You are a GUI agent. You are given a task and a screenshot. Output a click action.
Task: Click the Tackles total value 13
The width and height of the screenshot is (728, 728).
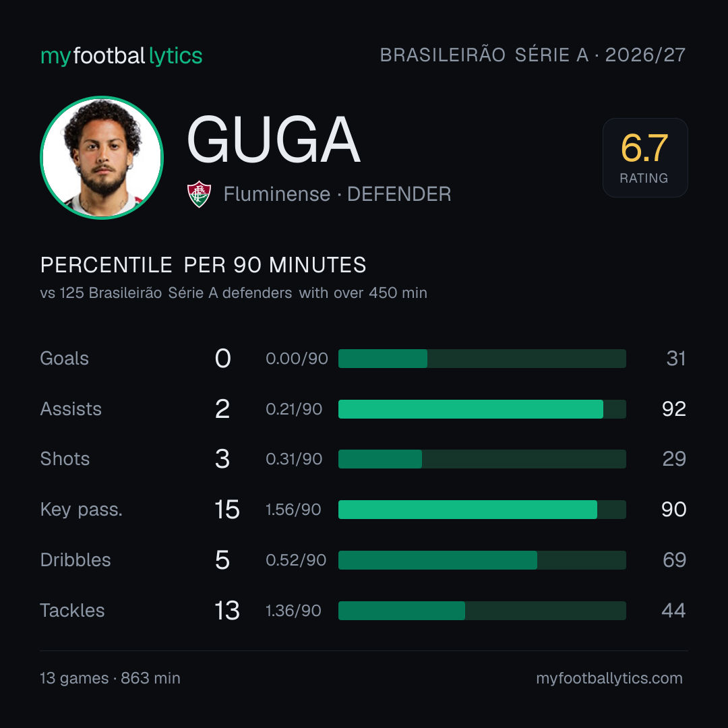(227, 611)
